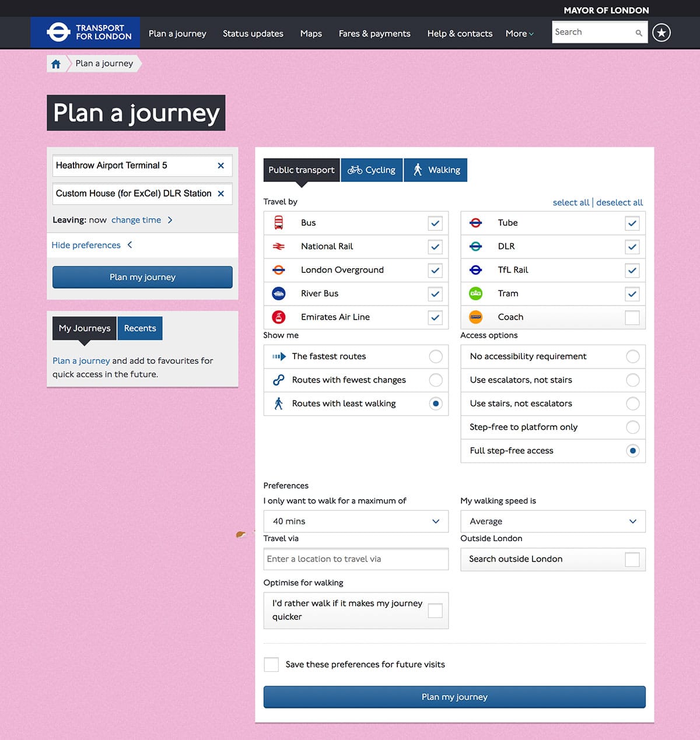Select the Bus mode icon
700x740 pixels.
(x=279, y=222)
